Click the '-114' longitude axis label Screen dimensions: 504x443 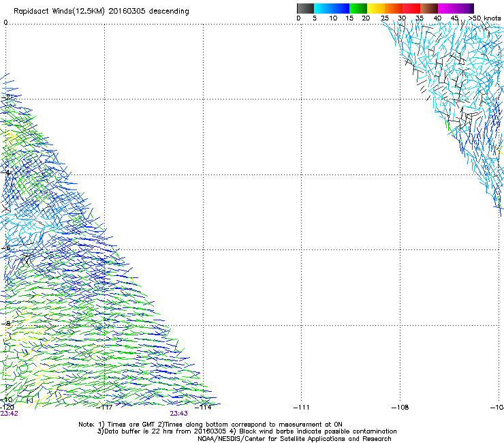(x=203, y=408)
